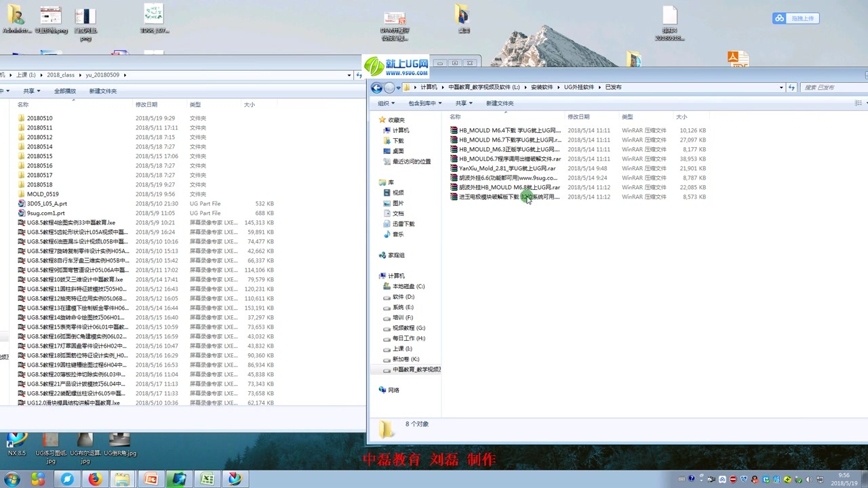868x488 pixels.
Task: Open the 组织 menu in right window
Action: click(386, 103)
